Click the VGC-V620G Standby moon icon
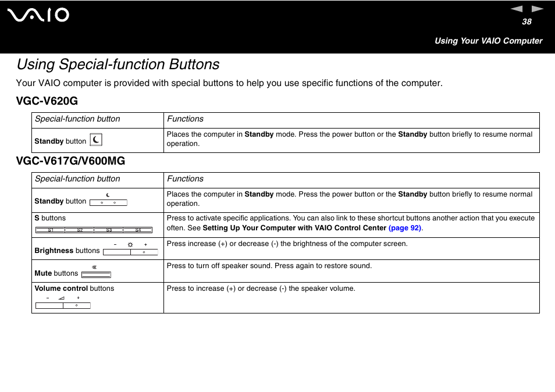The height and width of the screenshot is (392, 555). [96, 140]
